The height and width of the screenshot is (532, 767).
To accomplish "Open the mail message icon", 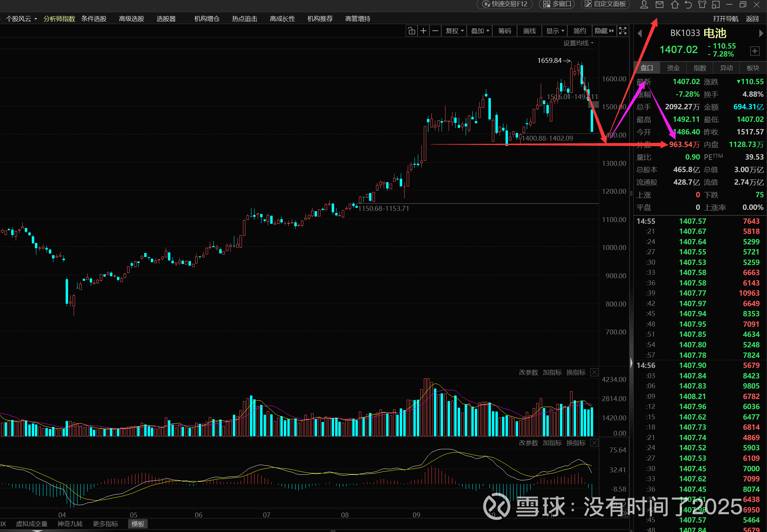I will [x=659, y=5].
